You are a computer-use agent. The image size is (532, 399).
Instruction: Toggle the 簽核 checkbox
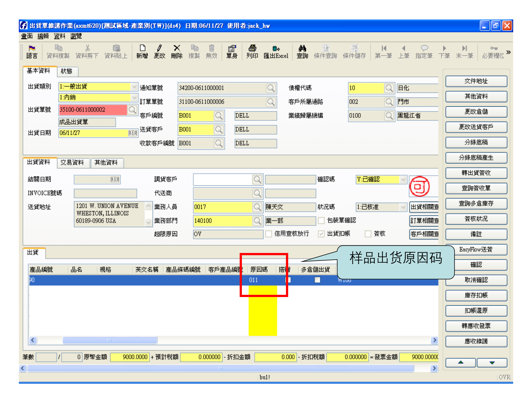[368, 234]
